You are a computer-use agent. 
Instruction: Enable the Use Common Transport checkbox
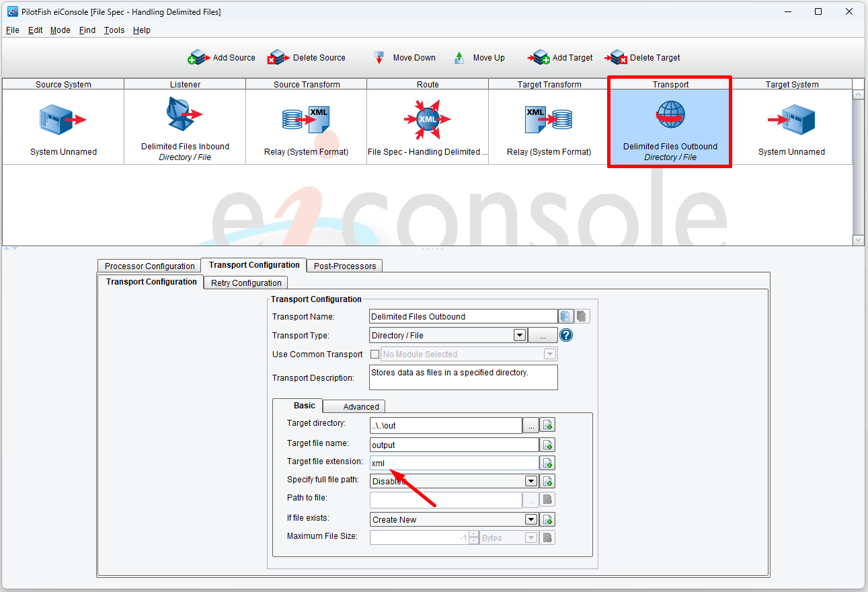375,354
